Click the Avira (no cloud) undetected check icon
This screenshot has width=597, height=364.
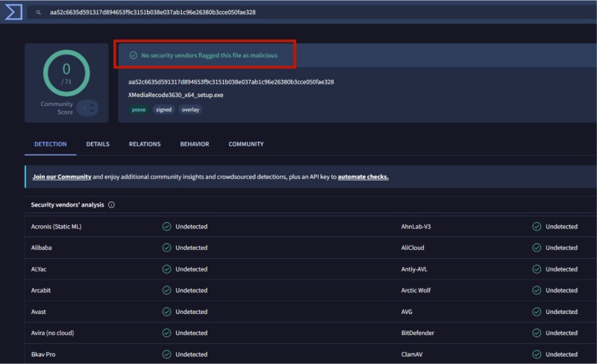click(166, 333)
